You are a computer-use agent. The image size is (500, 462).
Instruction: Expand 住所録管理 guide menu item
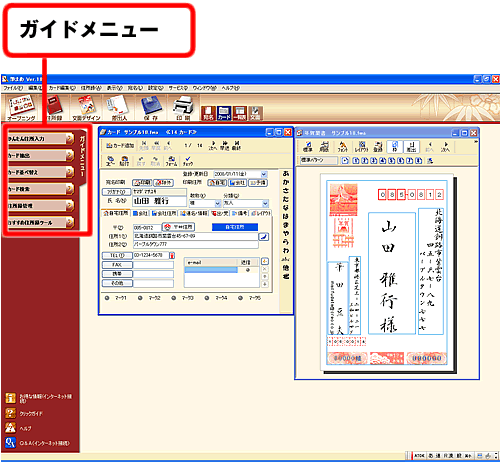(40, 205)
